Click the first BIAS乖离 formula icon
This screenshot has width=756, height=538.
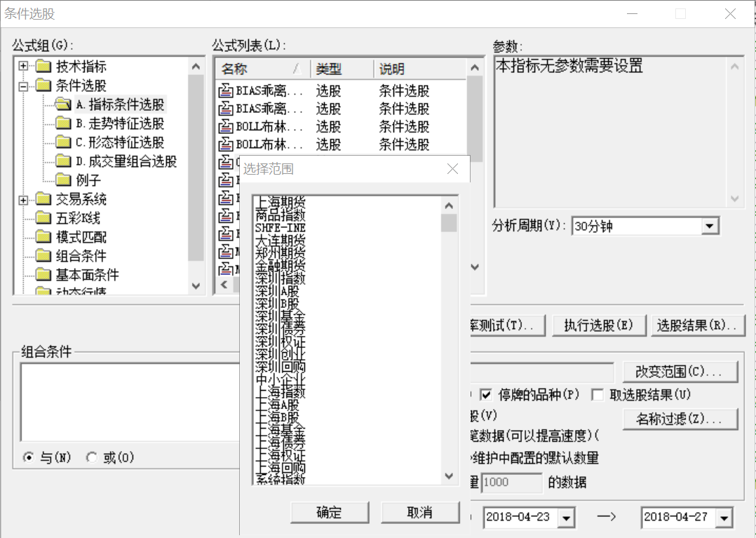pyautogui.click(x=226, y=90)
